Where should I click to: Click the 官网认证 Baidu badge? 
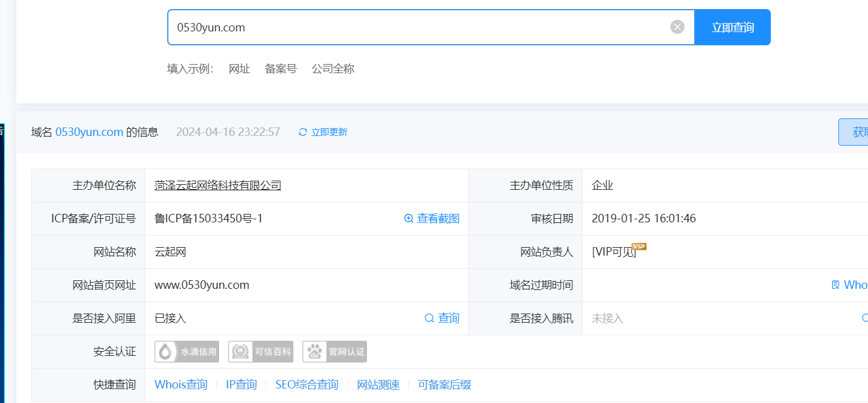click(334, 352)
